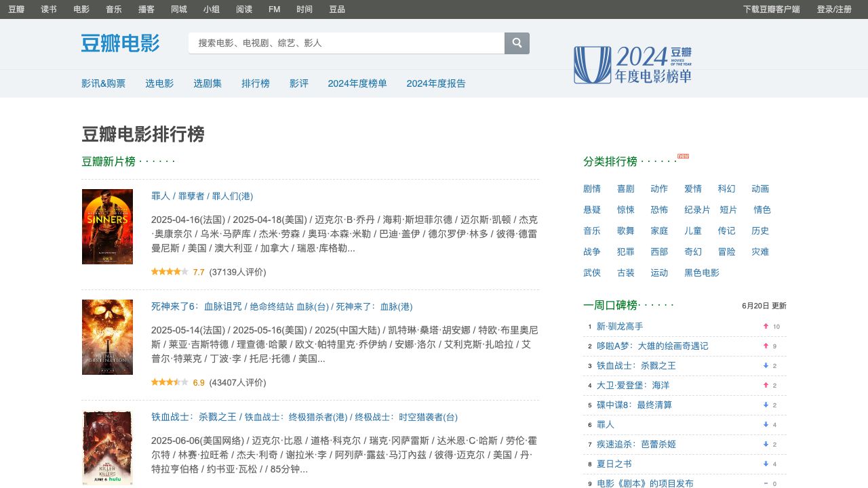Click the 豆瓣电影 logo
868x488 pixels.
[x=120, y=43]
